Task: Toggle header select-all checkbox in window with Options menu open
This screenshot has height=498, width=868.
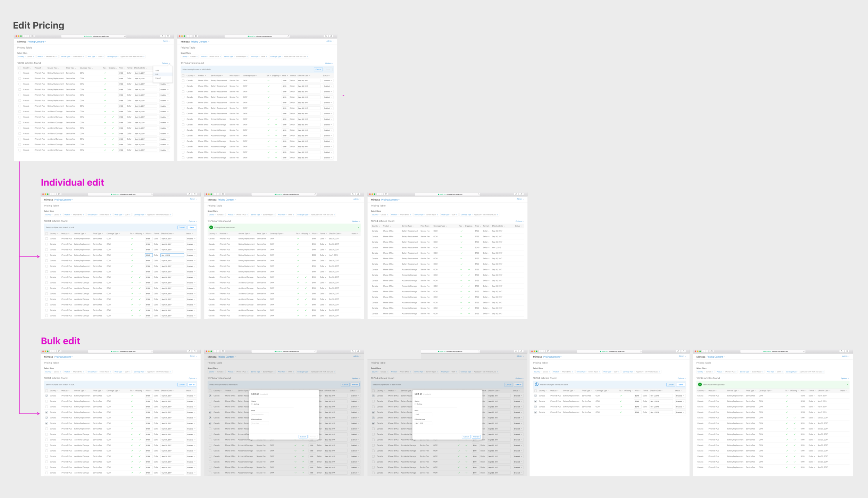Action: click(20, 68)
